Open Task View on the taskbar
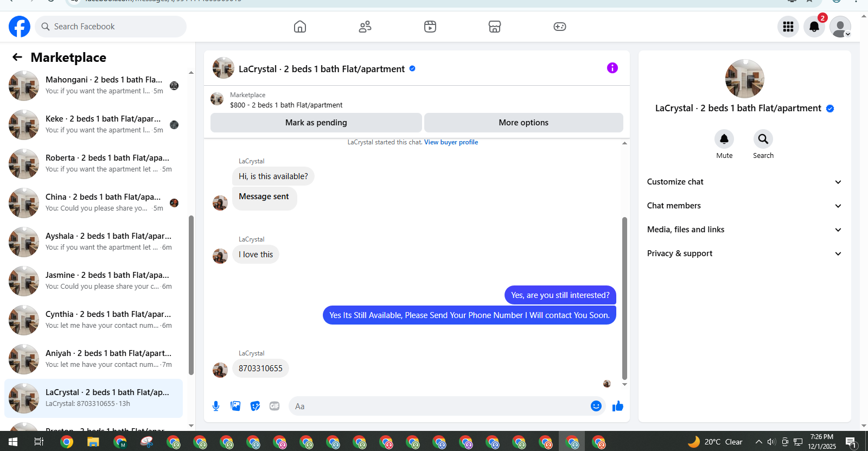Screen dimensions: 868x451 [39, 442]
